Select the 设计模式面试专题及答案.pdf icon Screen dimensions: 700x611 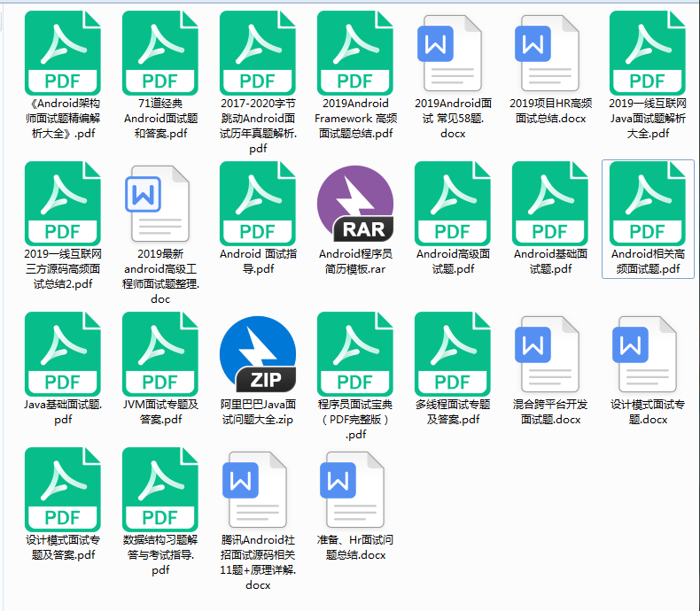[63, 490]
